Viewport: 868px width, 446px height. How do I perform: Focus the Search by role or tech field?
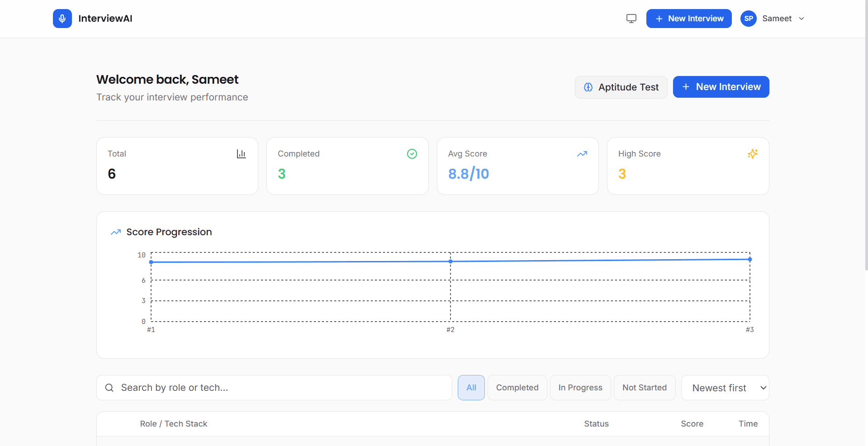tap(274, 388)
